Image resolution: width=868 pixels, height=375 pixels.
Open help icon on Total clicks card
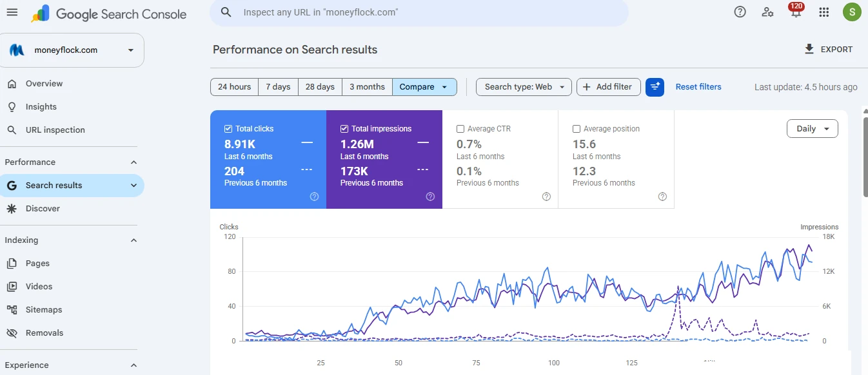pos(314,197)
